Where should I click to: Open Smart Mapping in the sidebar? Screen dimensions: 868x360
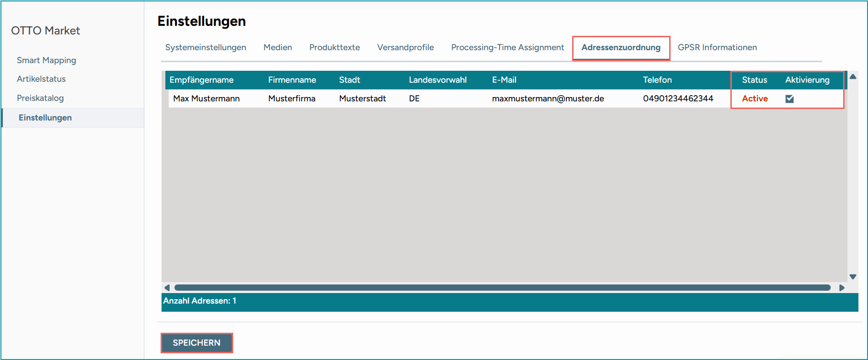point(46,60)
